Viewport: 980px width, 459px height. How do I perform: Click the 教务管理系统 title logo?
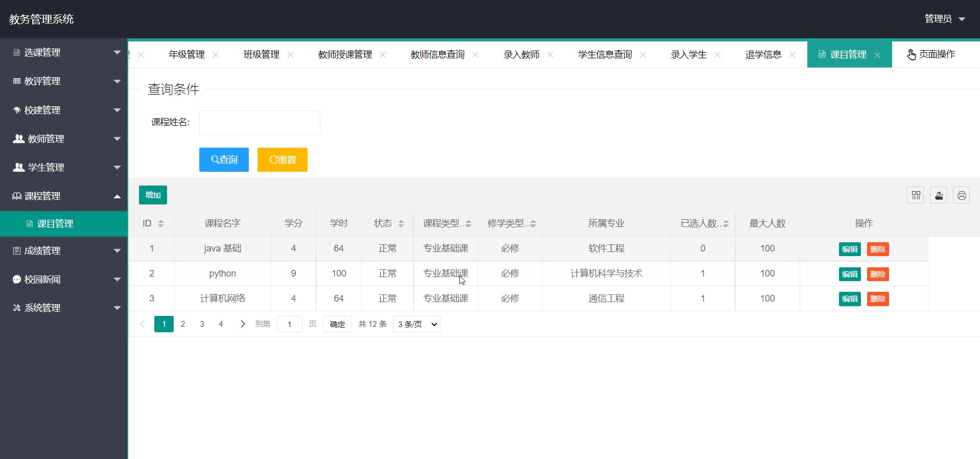[41, 19]
